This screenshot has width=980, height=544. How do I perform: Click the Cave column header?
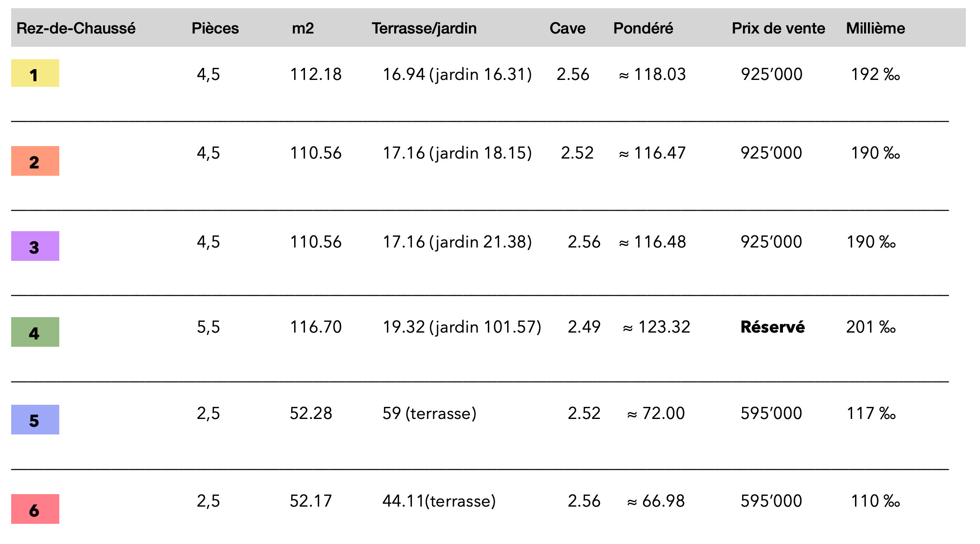[x=567, y=28]
